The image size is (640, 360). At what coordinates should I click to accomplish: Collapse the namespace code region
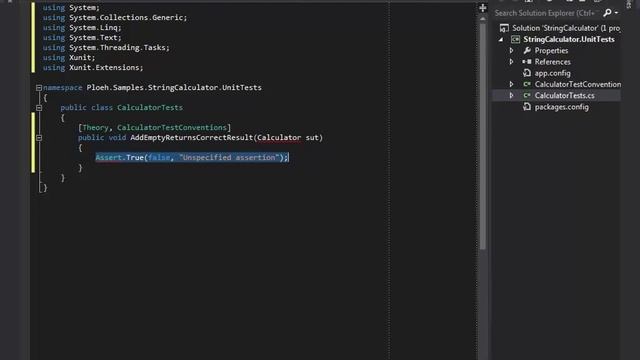click(39, 88)
